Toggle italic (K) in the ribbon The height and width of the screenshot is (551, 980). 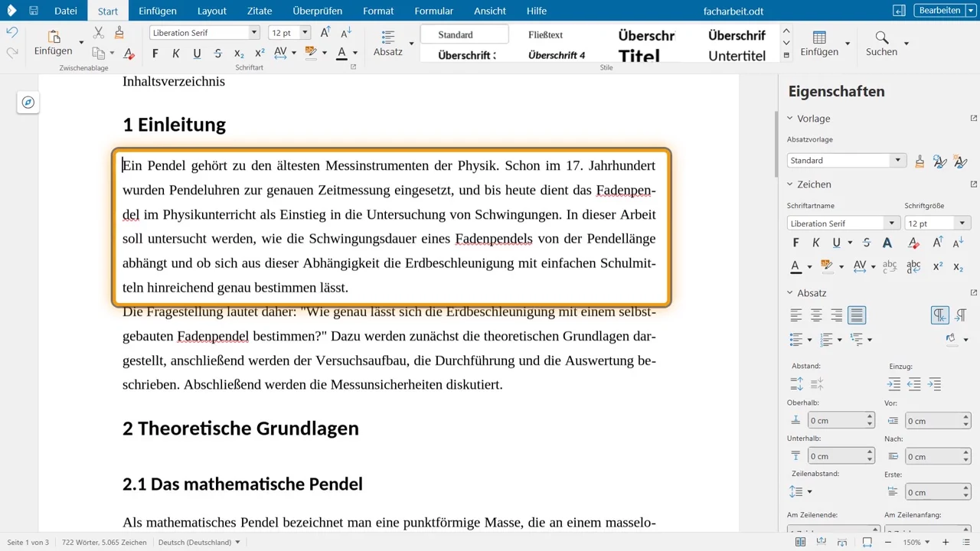click(176, 53)
